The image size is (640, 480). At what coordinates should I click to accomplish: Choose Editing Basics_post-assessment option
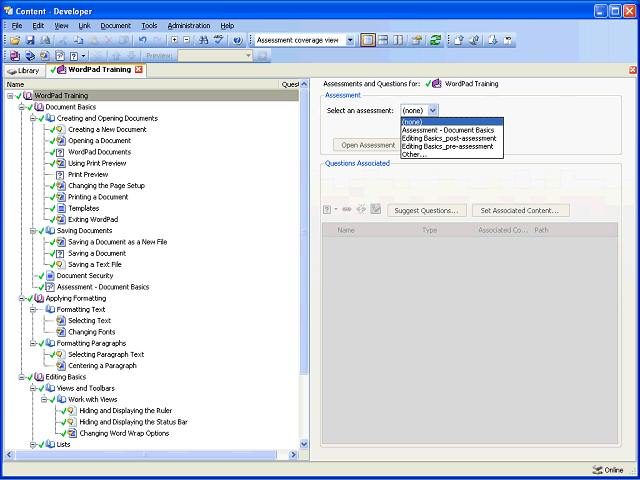(x=452, y=138)
